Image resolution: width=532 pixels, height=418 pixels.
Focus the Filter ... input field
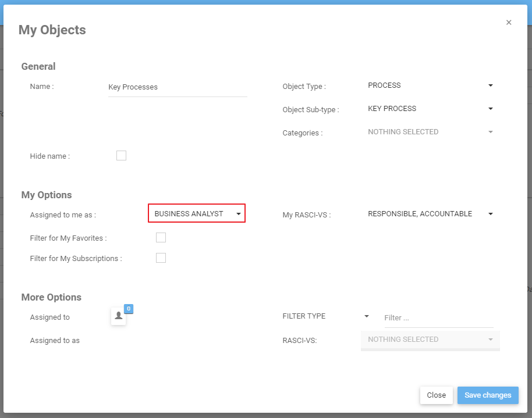[x=438, y=318]
